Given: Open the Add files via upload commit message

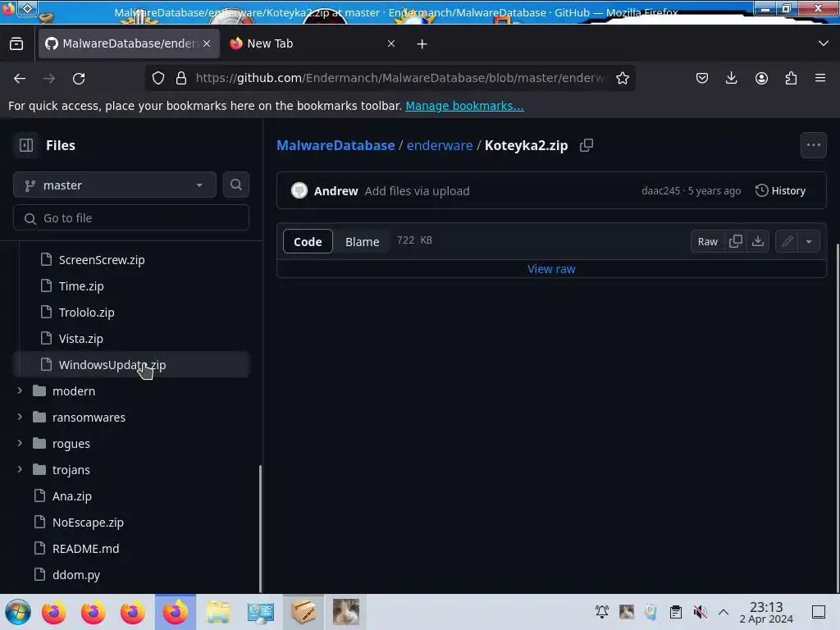Looking at the screenshot, I should [x=417, y=190].
